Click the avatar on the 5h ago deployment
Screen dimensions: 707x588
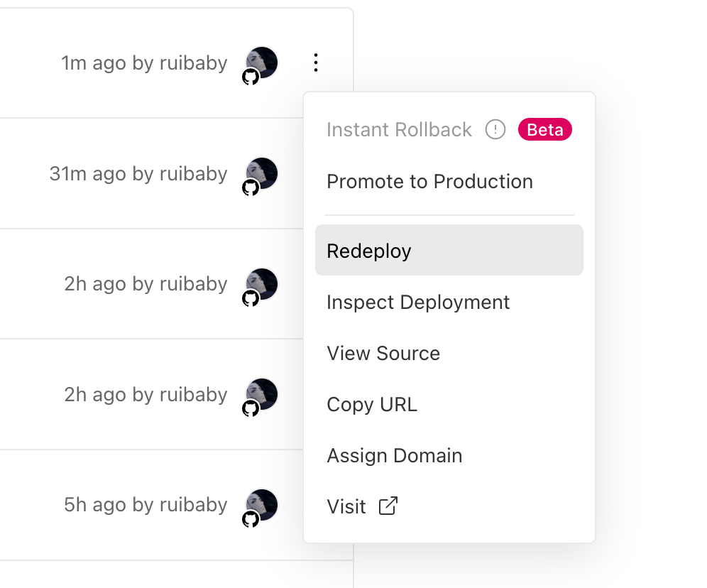[x=263, y=503]
